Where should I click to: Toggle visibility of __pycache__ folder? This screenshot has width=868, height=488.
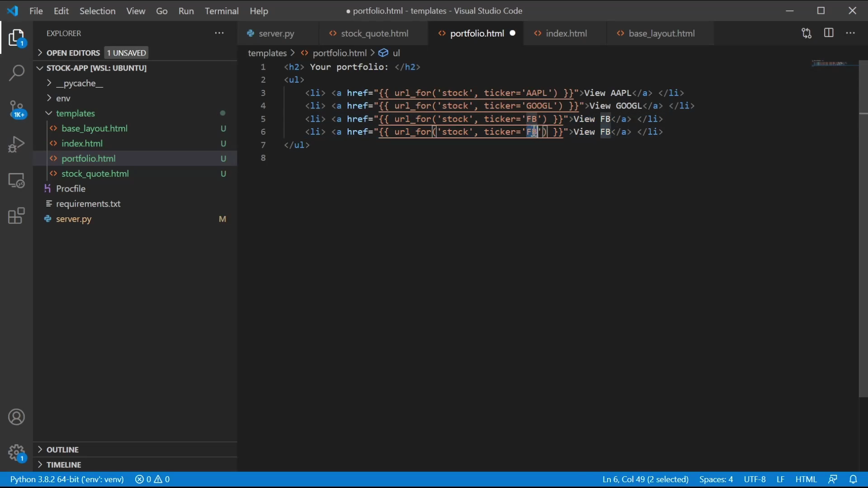49,83
